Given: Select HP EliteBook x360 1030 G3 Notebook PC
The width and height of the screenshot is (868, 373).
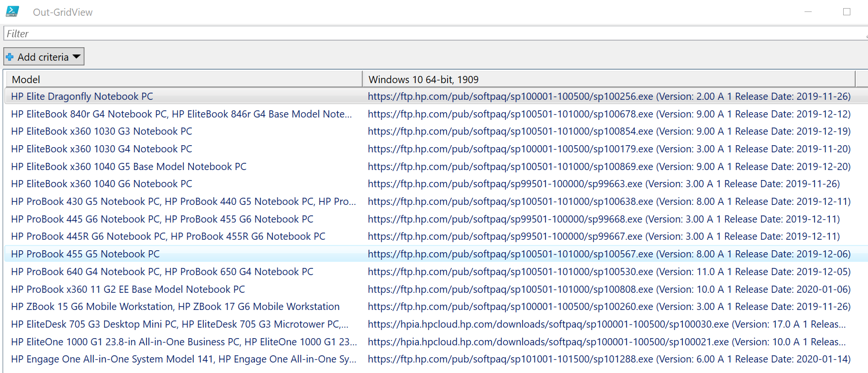Looking at the screenshot, I should [x=102, y=131].
